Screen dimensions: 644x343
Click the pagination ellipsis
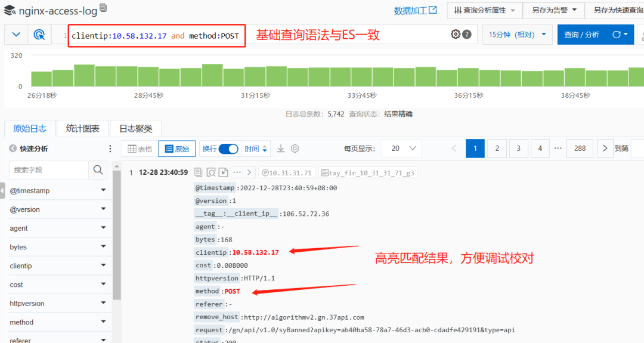point(558,149)
